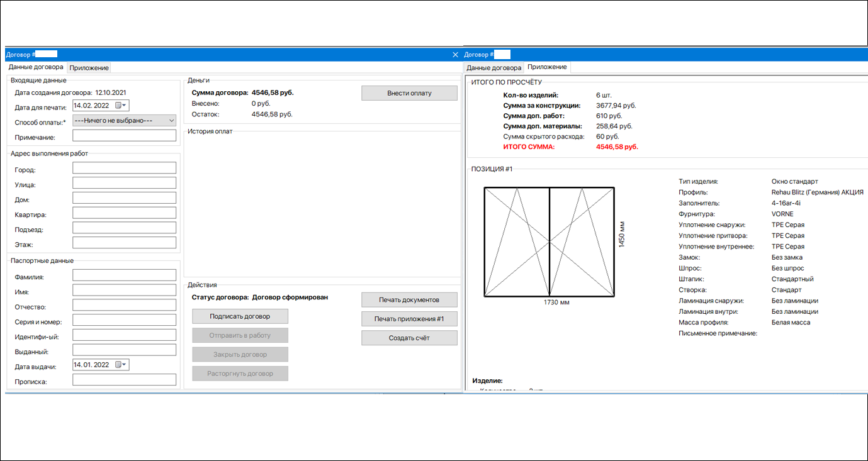Click the Штапик value Стандартный

pos(792,279)
